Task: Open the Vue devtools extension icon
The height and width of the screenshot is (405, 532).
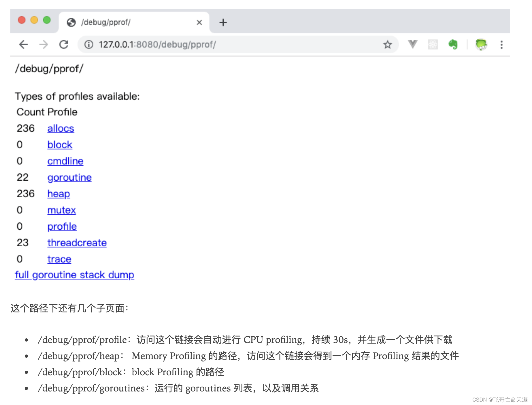Action: [x=413, y=44]
